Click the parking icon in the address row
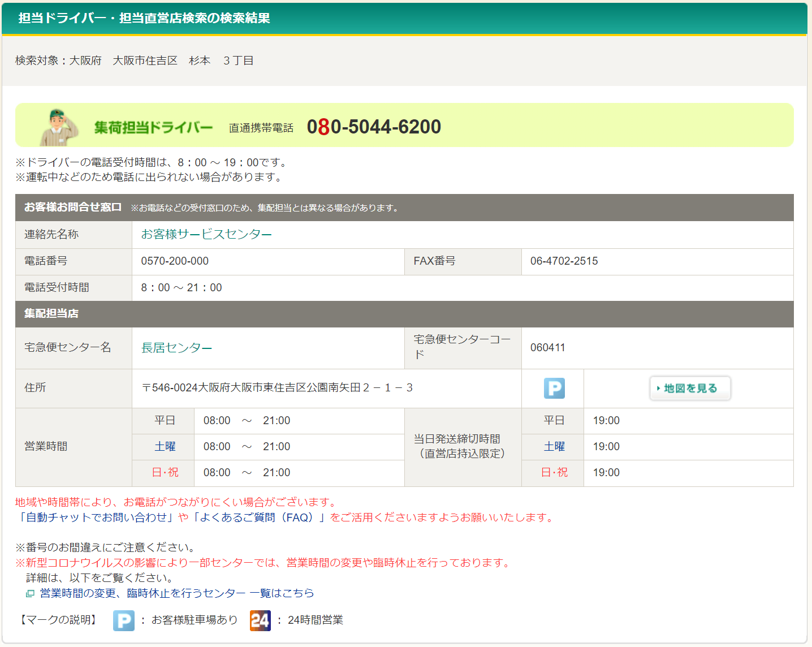 554,389
